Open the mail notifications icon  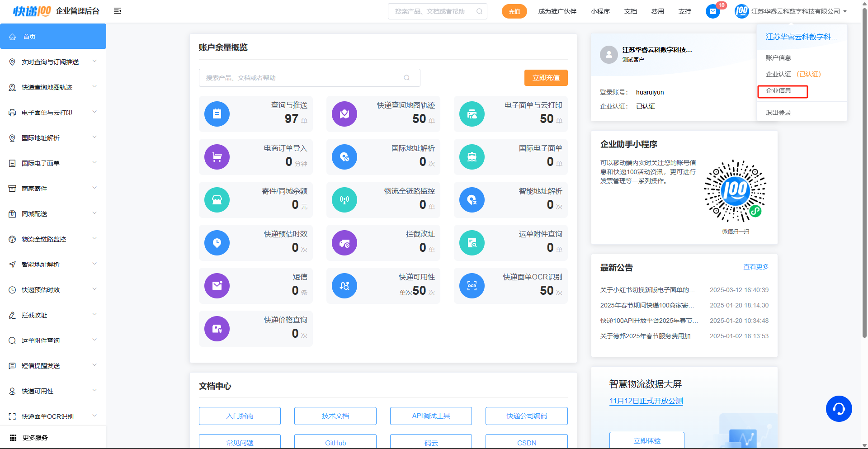click(x=712, y=11)
